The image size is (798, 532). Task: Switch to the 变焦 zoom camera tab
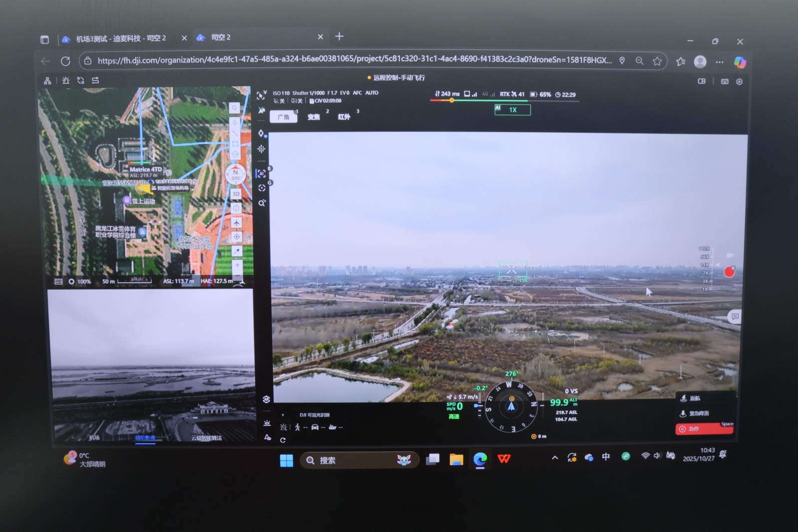(x=314, y=117)
